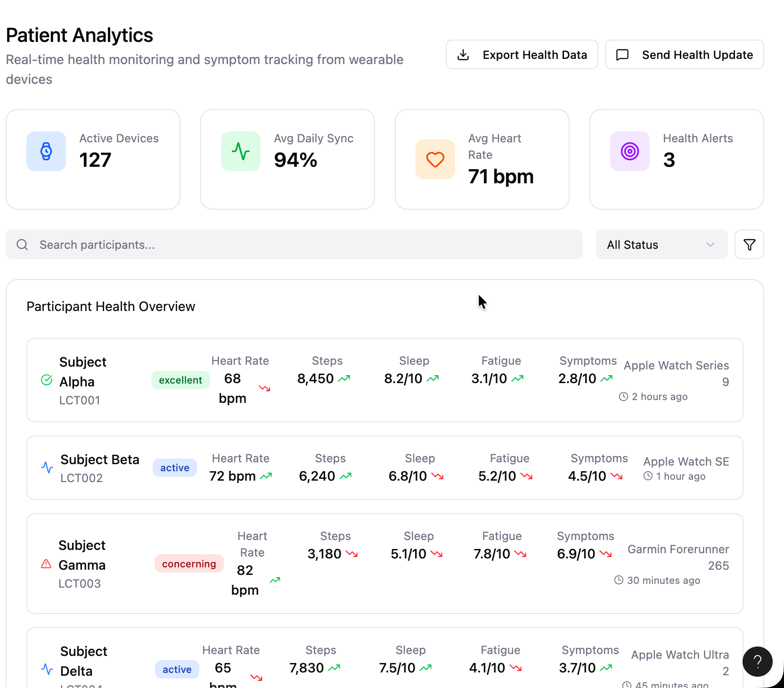Image resolution: width=784 pixels, height=688 pixels.
Task: Click the activity icon beside Subject Beta
Action: (x=47, y=467)
